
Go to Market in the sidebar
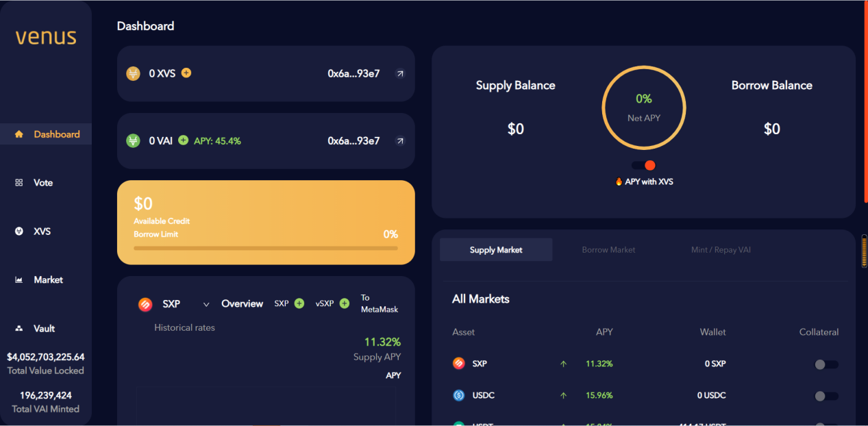47,279
